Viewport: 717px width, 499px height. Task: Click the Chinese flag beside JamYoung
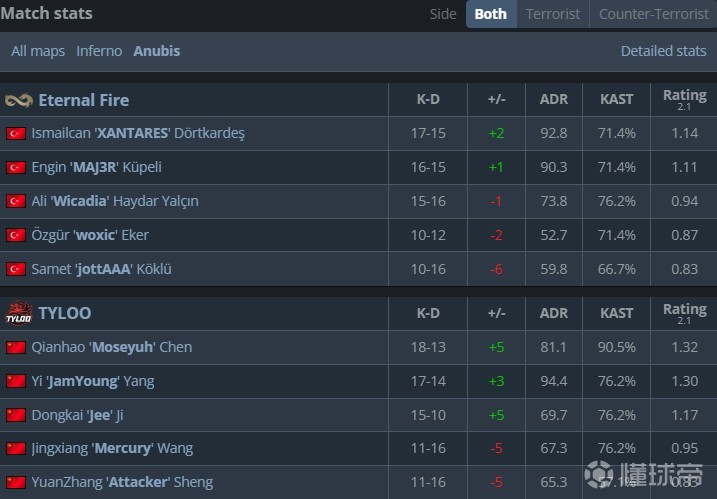click(15, 381)
